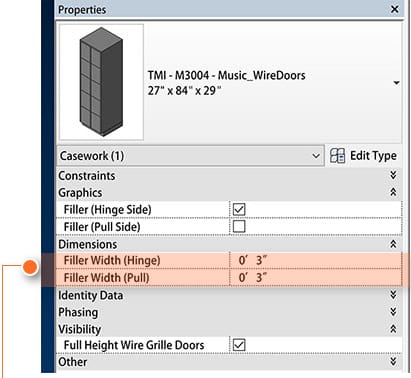Collapse the Graphics section
Screen dimensions: 411x378
coord(393,192)
